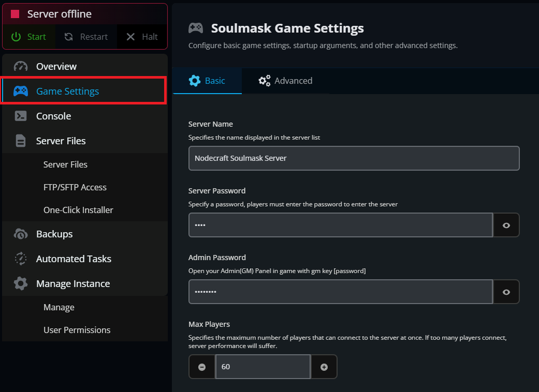Viewport: 539px width, 392px height.
Task: Decrease Max Players with the minus stepper
Action: click(x=202, y=367)
